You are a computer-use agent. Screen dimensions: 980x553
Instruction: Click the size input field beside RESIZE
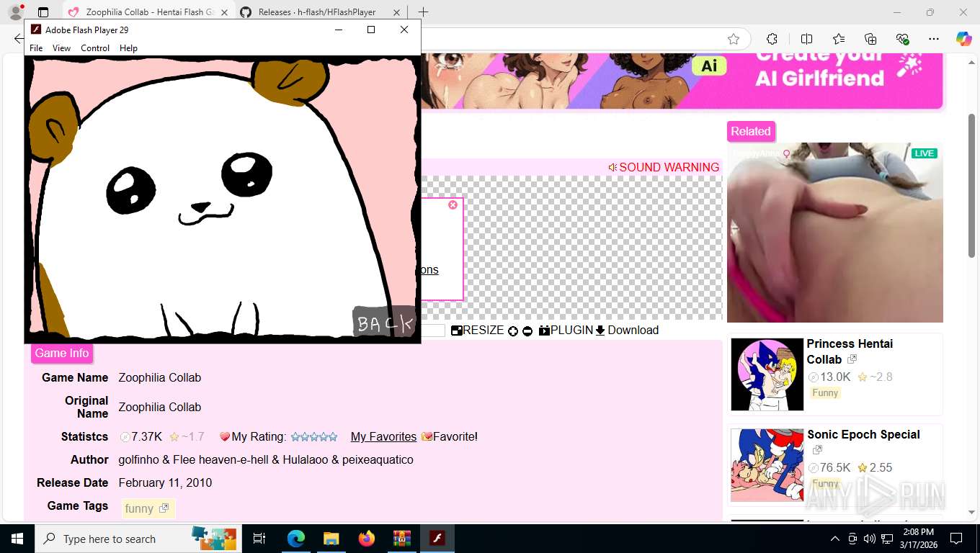tap(433, 331)
